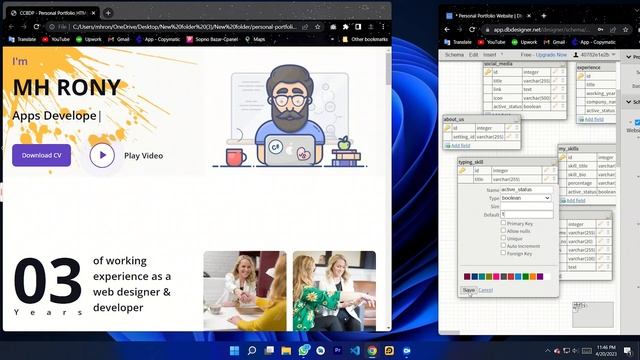Image resolution: width=640 pixels, height=360 pixels.
Task: Open the question mark help menu
Action: [502, 55]
